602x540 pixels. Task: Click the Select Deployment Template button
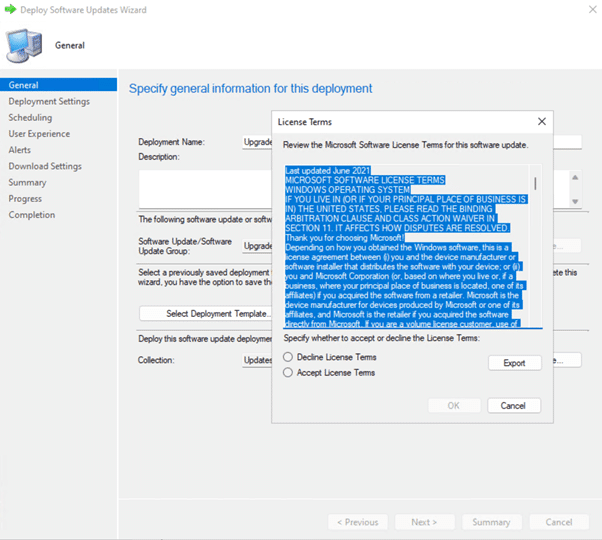[206, 314]
